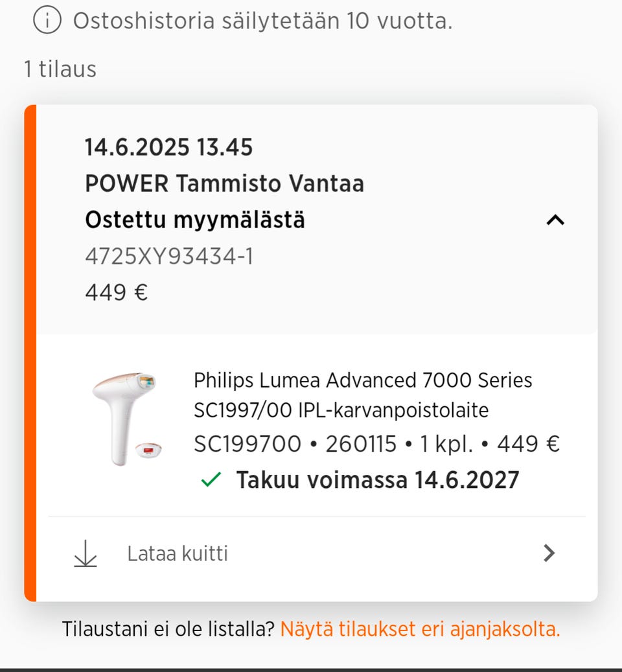622x672 pixels.
Task: Click the Philips Lumea Advanced product title
Action: [x=363, y=395]
